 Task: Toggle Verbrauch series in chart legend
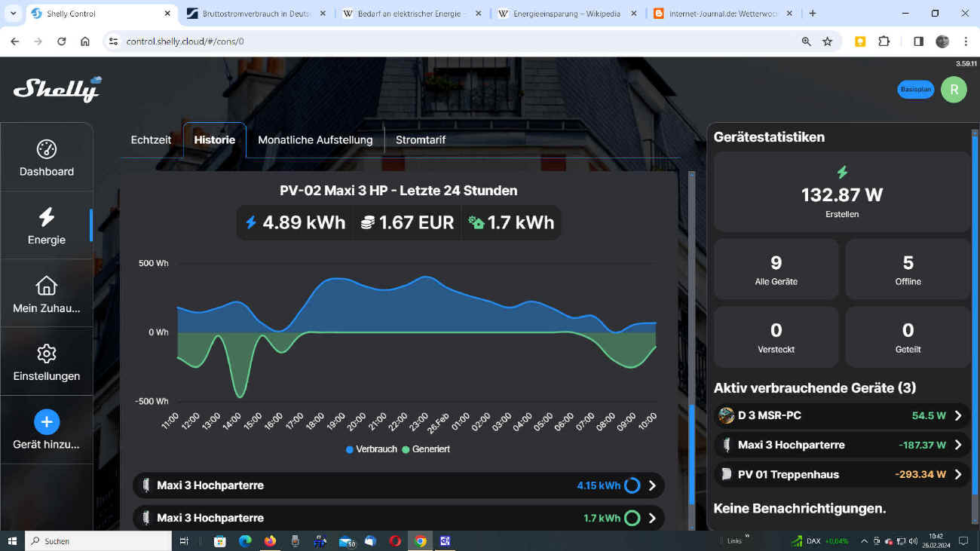[x=372, y=449]
